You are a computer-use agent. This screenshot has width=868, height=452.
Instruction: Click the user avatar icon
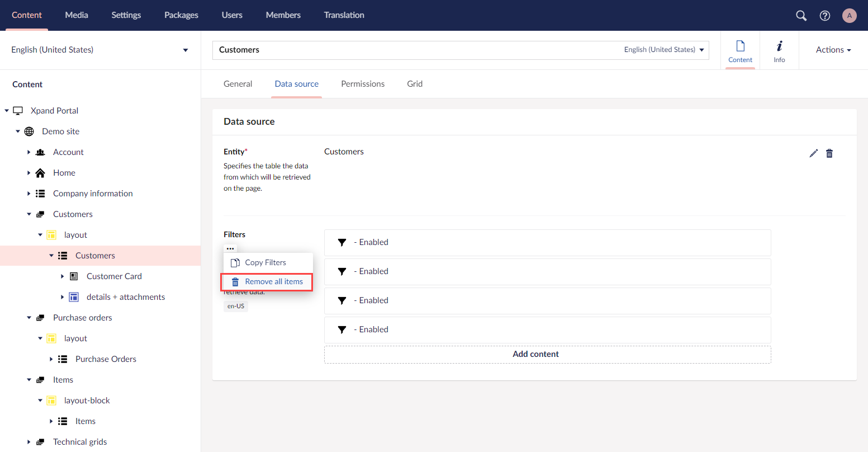[x=849, y=16]
